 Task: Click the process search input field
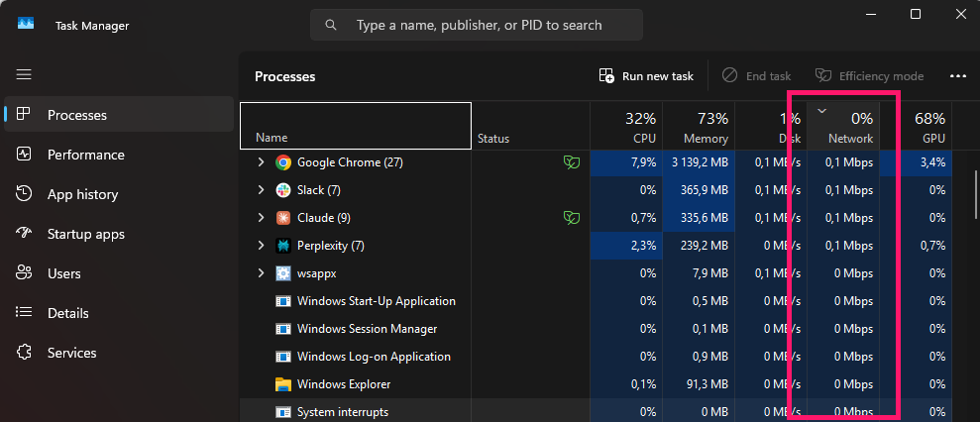tap(477, 25)
